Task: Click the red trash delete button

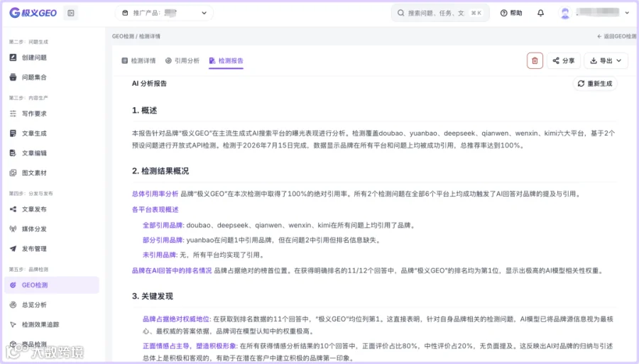Action: pyautogui.click(x=535, y=61)
